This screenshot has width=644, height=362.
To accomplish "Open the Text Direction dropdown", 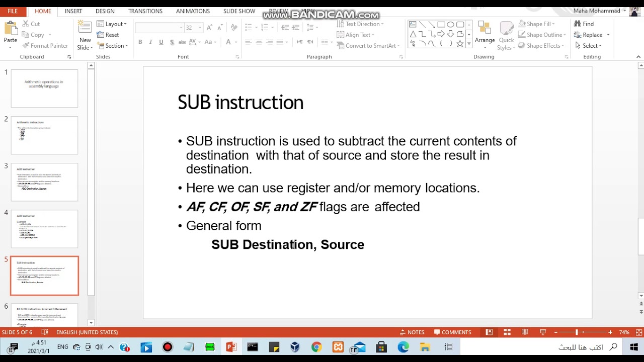I will point(360,24).
